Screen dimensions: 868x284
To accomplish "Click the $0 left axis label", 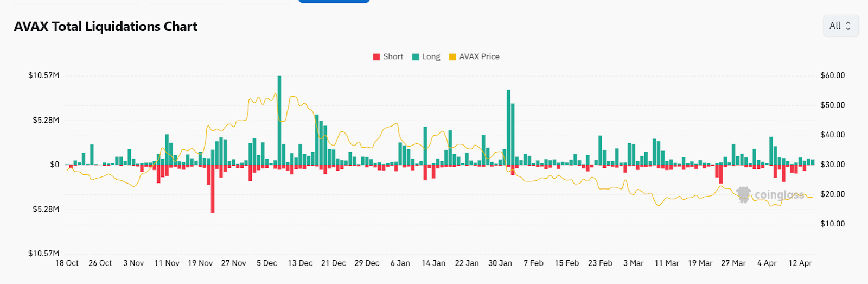I will coord(55,165).
